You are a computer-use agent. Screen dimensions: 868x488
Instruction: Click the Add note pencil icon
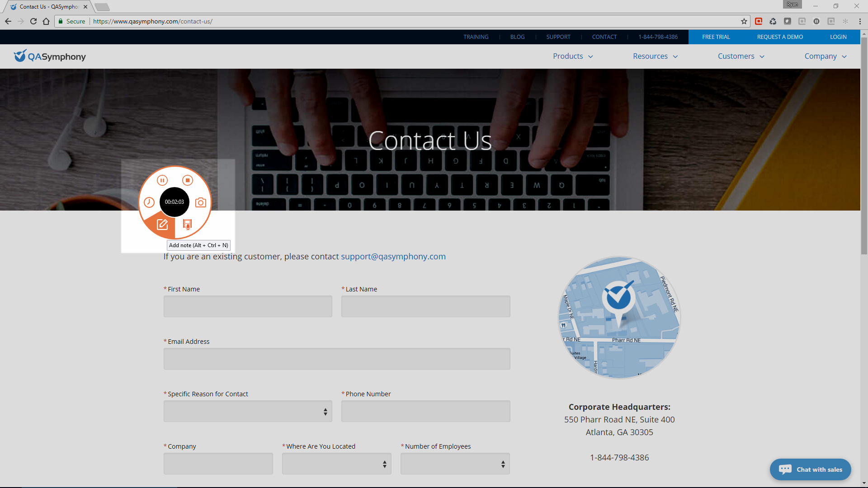pyautogui.click(x=162, y=224)
